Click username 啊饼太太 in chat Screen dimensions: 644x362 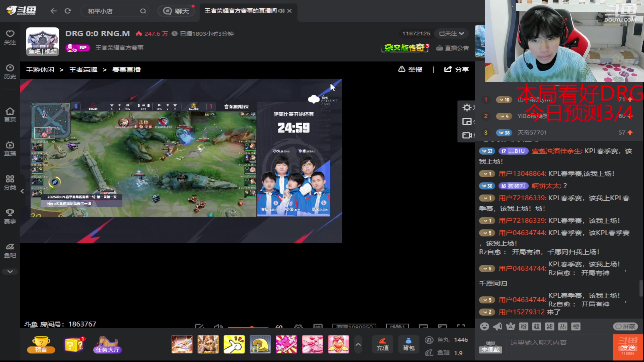[x=546, y=186]
